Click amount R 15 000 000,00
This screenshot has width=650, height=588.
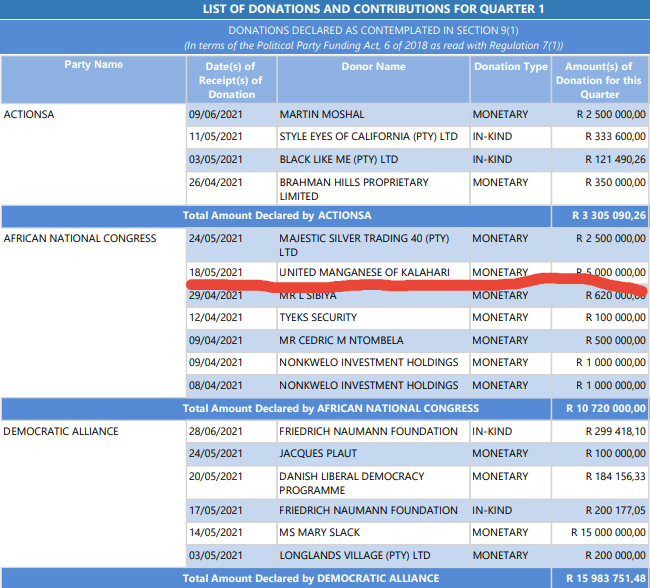(x=608, y=532)
